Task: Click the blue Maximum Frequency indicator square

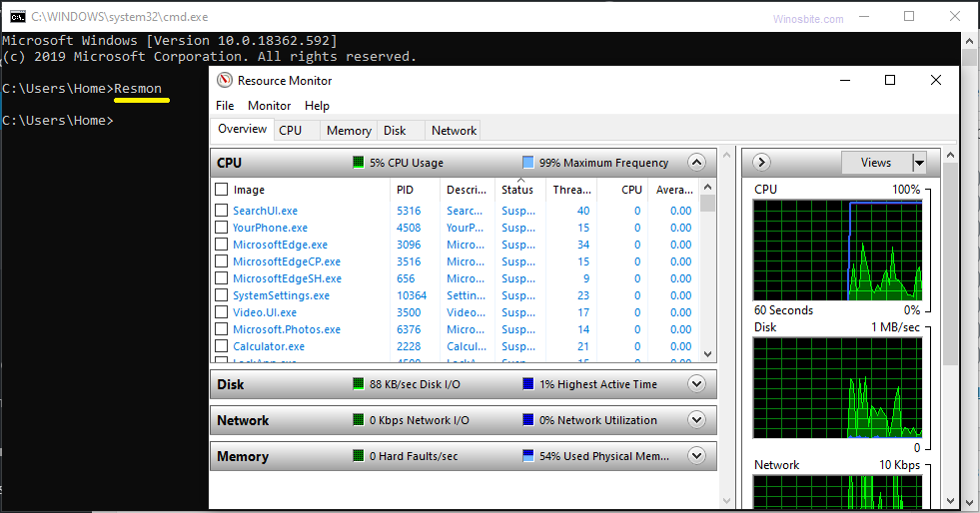Action: (x=528, y=163)
